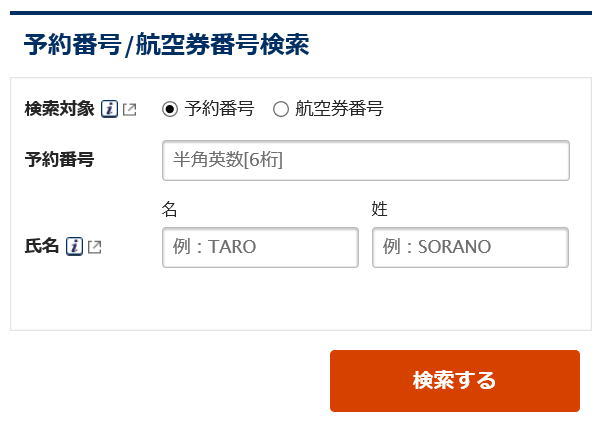Select the 予約番号 radio button

click(x=170, y=109)
